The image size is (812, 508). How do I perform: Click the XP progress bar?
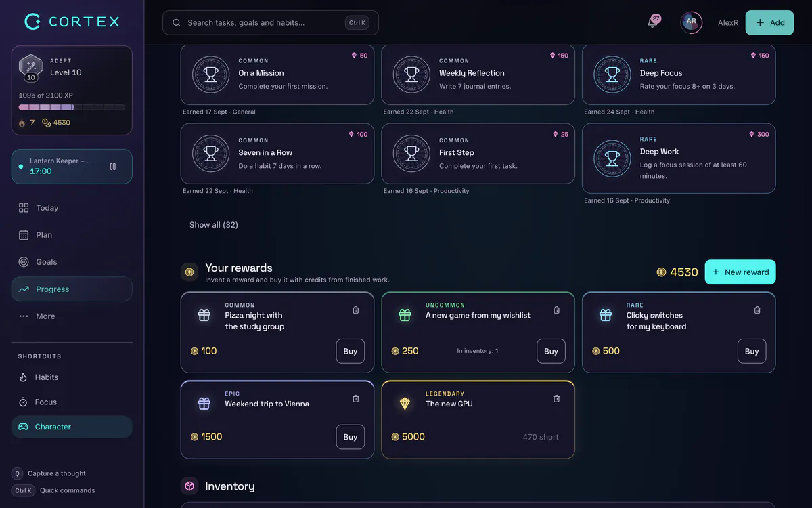[x=72, y=107]
